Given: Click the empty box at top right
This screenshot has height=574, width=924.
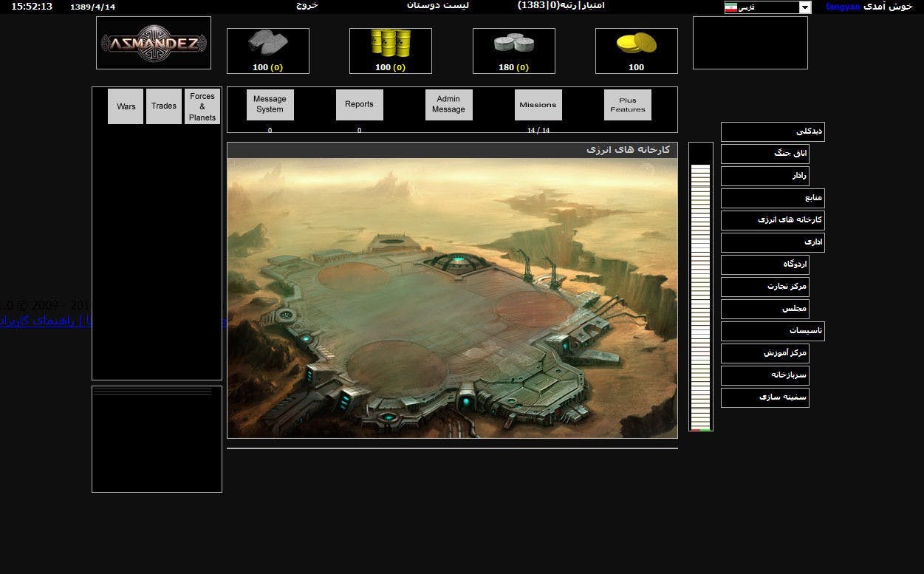Looking at the screenshot, I should [750, 43].
